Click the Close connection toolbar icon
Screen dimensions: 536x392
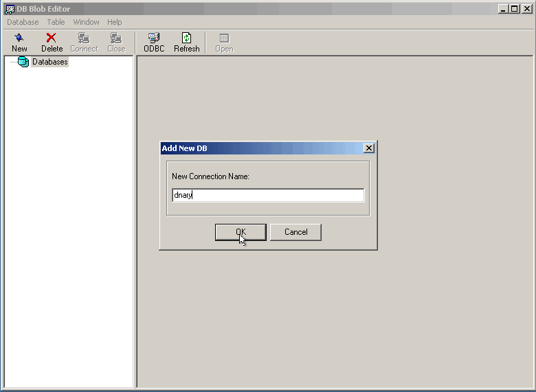point(116,38)
